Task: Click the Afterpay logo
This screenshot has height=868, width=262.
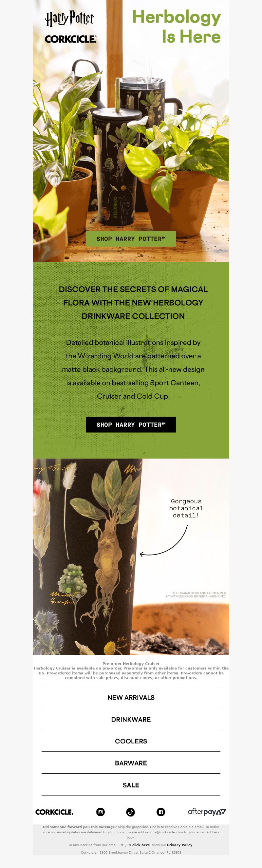Action: pyautogui.click(x=207, y=812)
